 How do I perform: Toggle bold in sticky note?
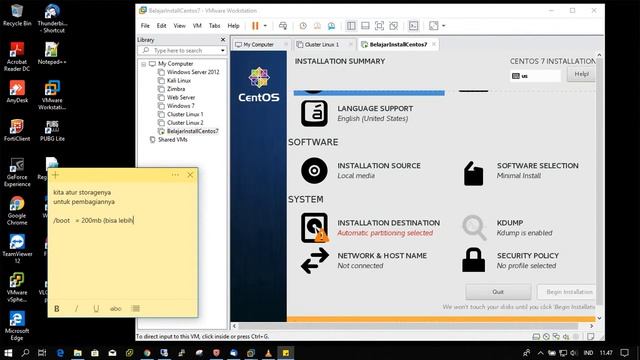click(57, 309)
